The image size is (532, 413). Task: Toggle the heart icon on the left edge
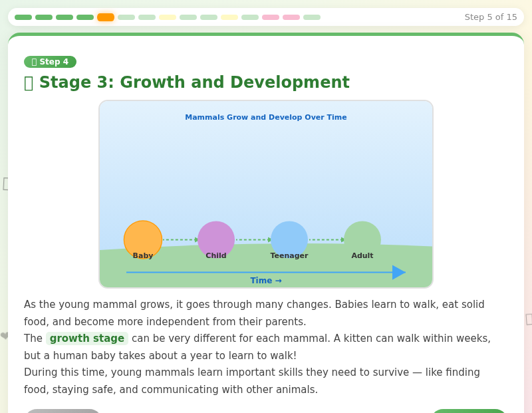(5, 336)
